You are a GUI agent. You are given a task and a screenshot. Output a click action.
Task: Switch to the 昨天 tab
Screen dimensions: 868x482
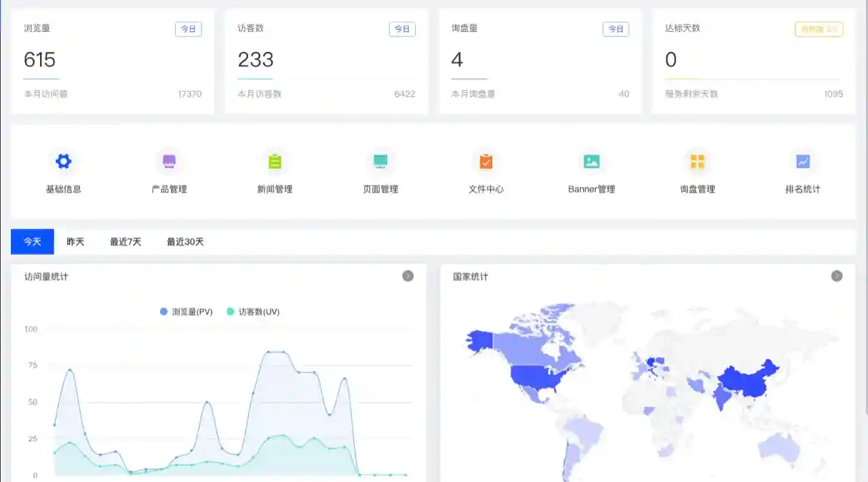pos(75,241)
